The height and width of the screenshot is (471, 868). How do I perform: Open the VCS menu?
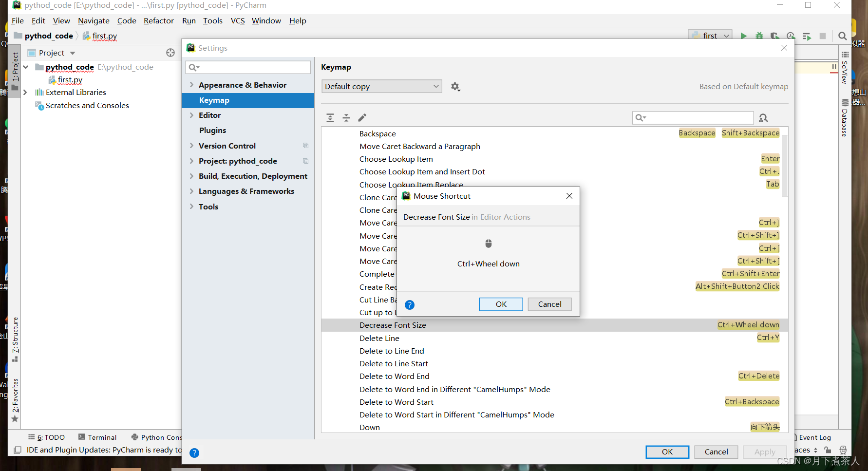pyautogui.click(x=238, y=20)
